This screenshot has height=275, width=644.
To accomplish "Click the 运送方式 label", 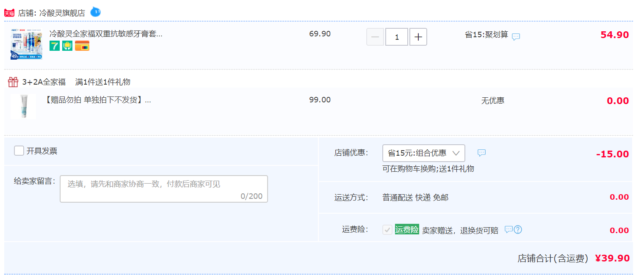I will coord(351,198).
